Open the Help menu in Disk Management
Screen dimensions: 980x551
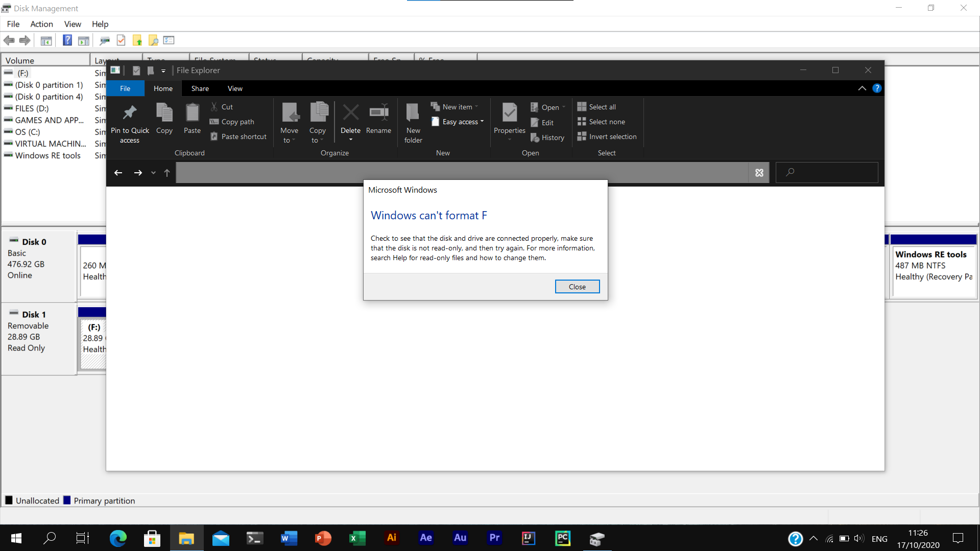point(100,24)
